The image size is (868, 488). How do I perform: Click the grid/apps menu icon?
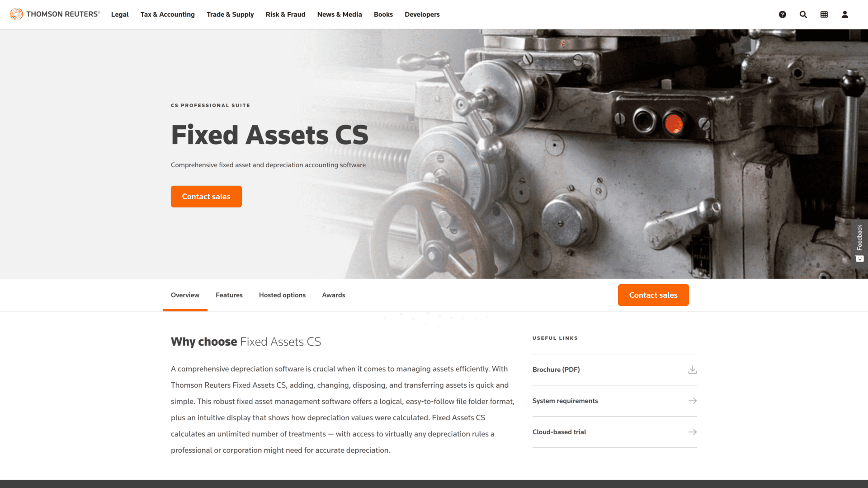point(825,14)
